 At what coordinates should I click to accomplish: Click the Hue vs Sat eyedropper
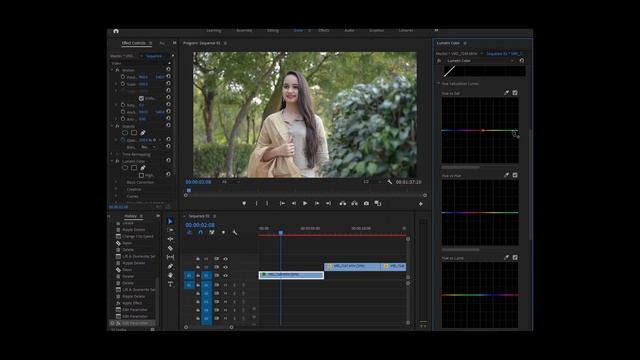pos(507,93)
